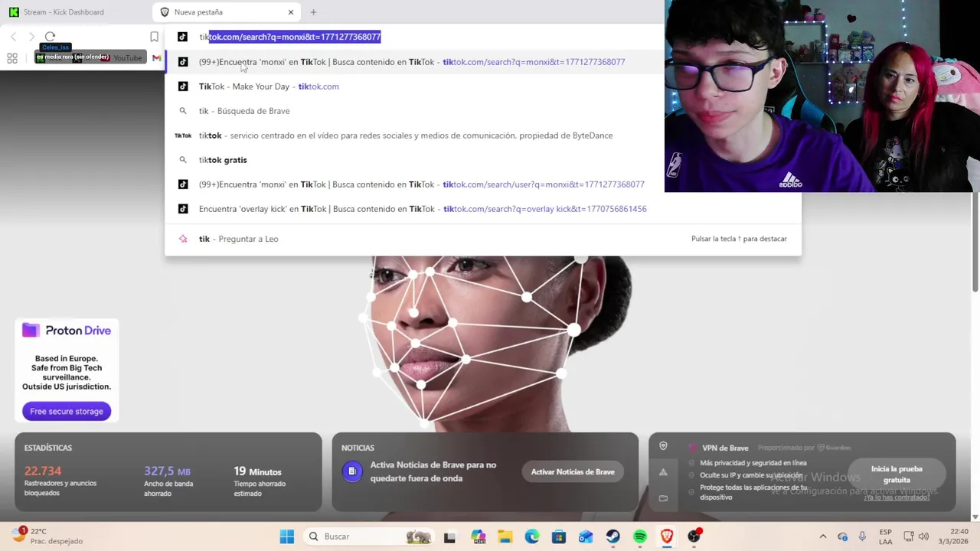Screen dimensions: 980x551
Task: Click the TikTok logo on the ByteDance description row
Action: coord(183,135)
